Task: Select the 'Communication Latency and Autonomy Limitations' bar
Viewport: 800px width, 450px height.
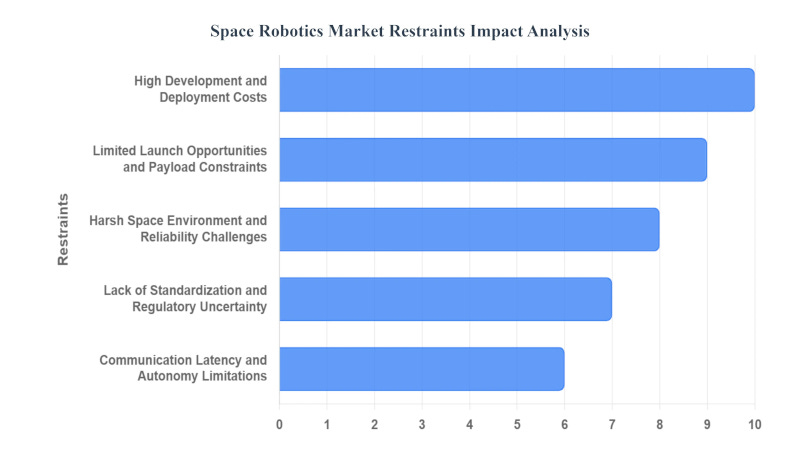Action: point(422,369)
